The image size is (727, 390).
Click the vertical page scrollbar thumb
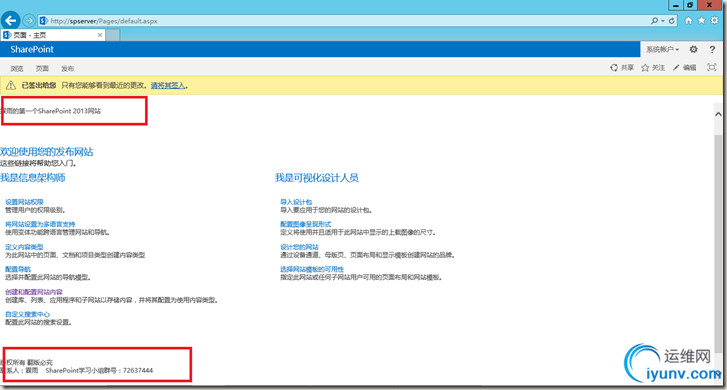pyautogui.click(x=718, y=243)
